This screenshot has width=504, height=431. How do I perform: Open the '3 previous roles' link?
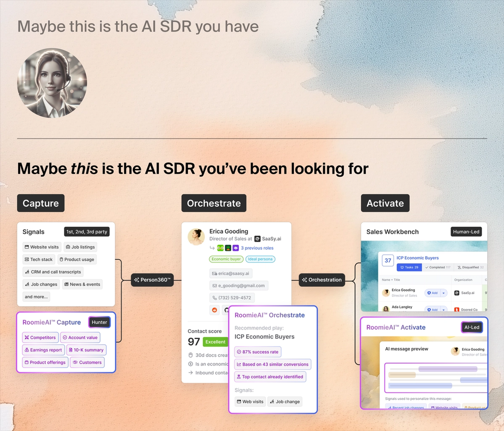pyautogui.click(x=257, y=248)
